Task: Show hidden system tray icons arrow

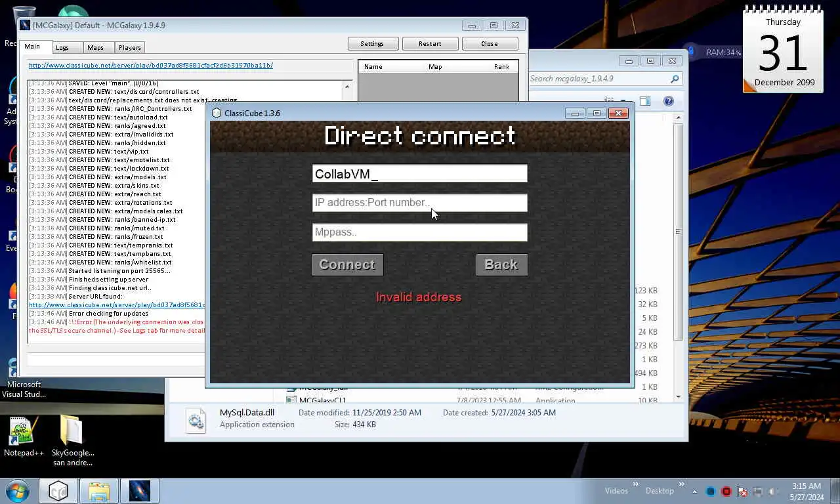Action: tap(695, 492)
